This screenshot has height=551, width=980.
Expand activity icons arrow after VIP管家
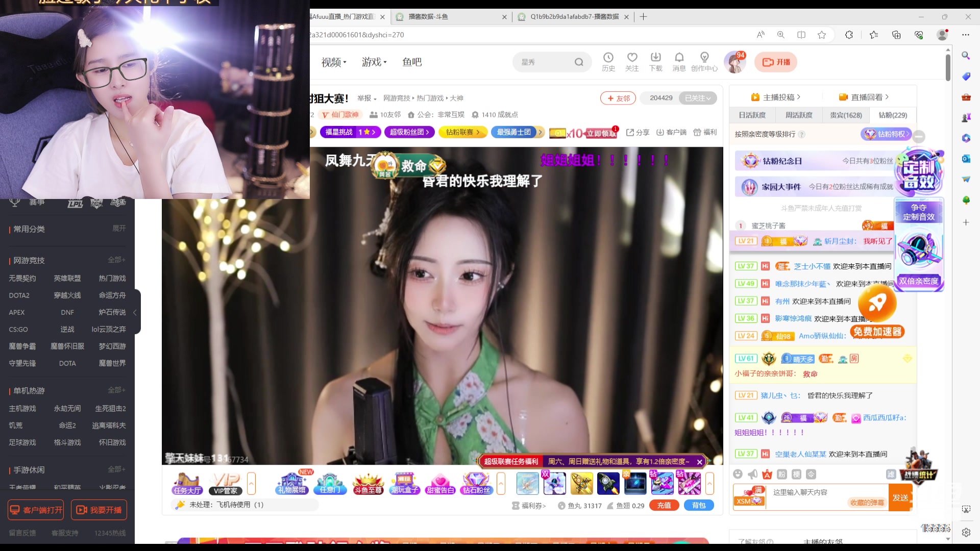(251, 483)
